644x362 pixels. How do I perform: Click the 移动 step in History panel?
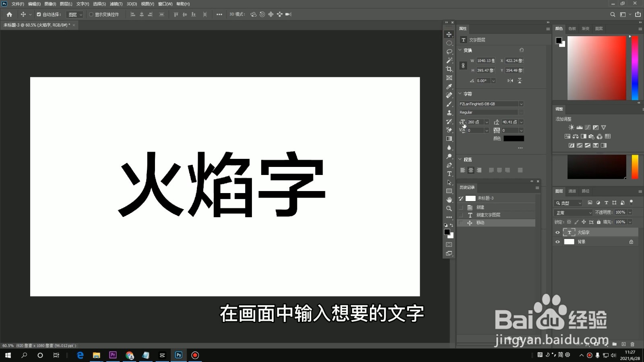coord(480,222)
